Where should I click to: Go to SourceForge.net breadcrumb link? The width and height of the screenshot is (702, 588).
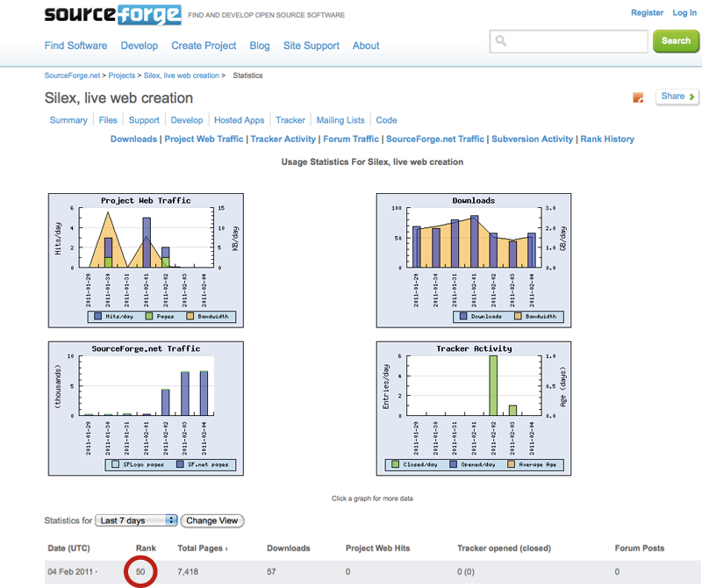(x=72, y=75)
